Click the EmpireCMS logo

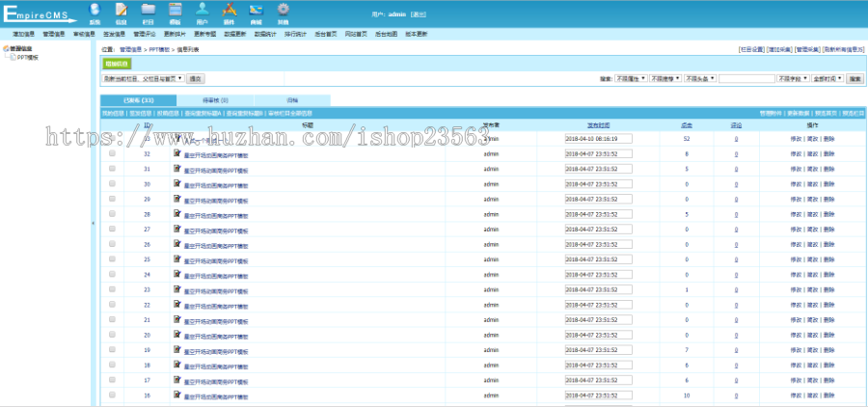(40, 15)
